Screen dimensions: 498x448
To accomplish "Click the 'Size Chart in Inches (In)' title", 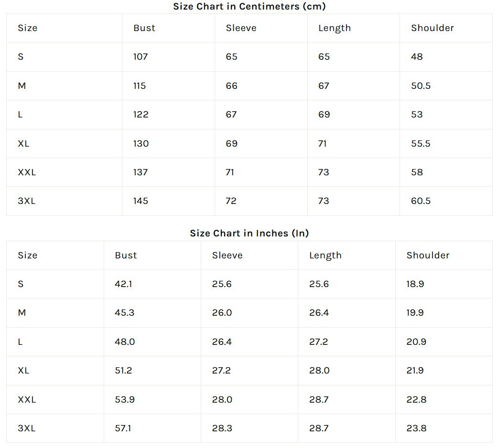I will tap(249, 233).
